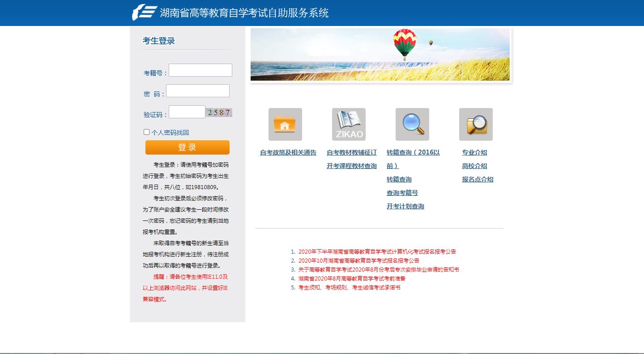This screenshot has width=644, height=354.
Task: Open 自考政策及相关通告 link
Action: coord(288,153)
